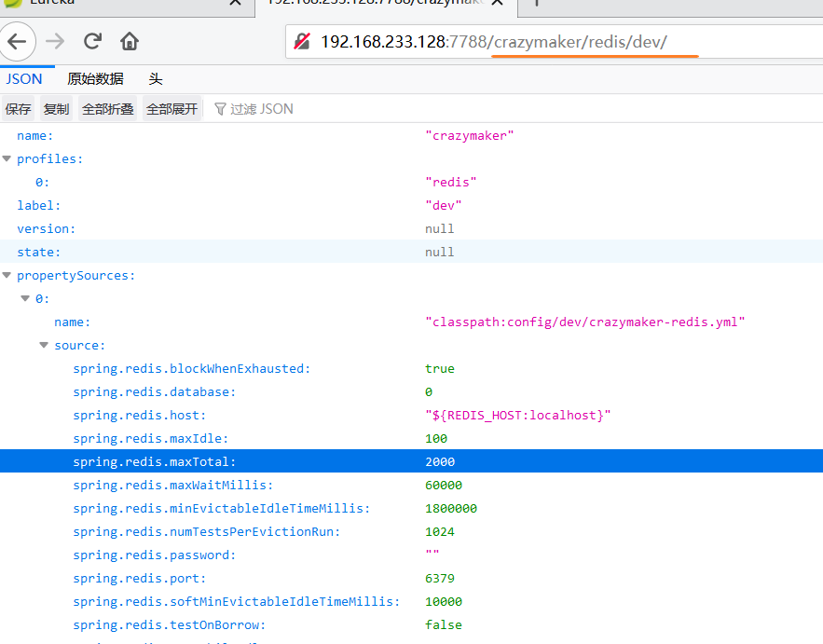The width and height of the screenshot is (823, 644).
Task: Collapse the propertySources node
Action: 7,275
